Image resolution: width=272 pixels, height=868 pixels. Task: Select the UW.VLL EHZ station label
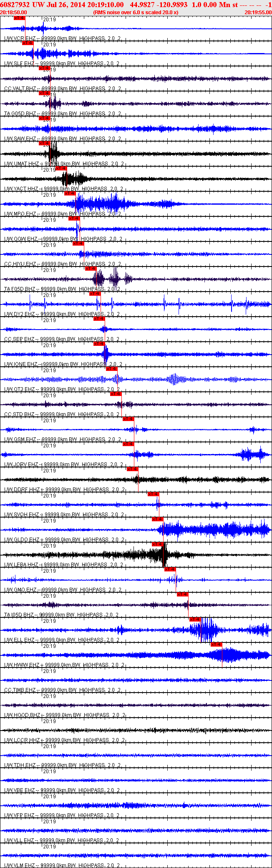[x=19, y=840]
